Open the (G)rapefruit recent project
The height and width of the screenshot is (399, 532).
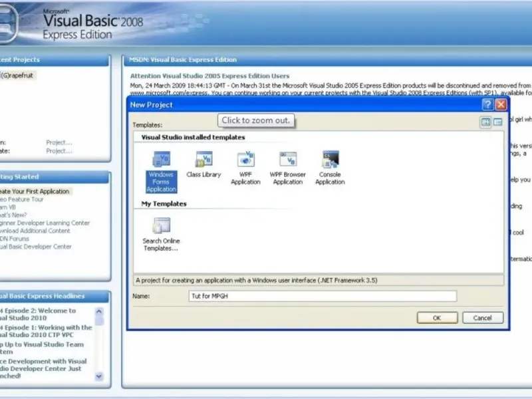coord(17,75)
